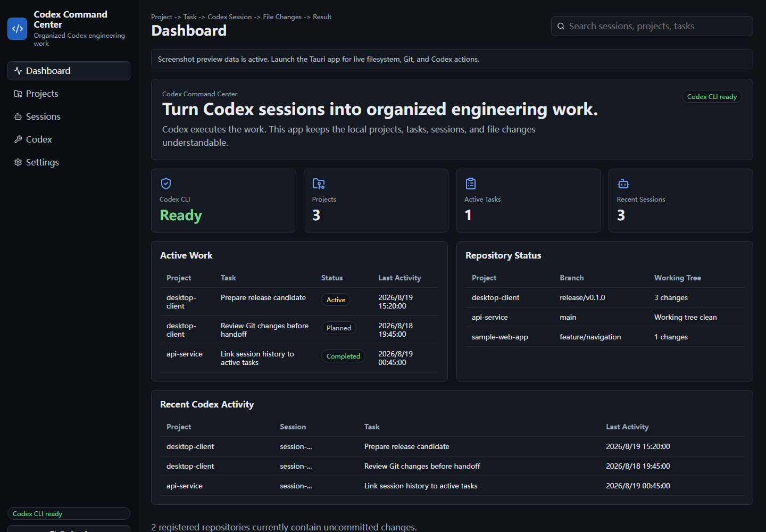Image resolution: width=766 pixels, height=532 pixels.
Task: Click the robot icon on the Recent Sessions card
Action: 623,184
